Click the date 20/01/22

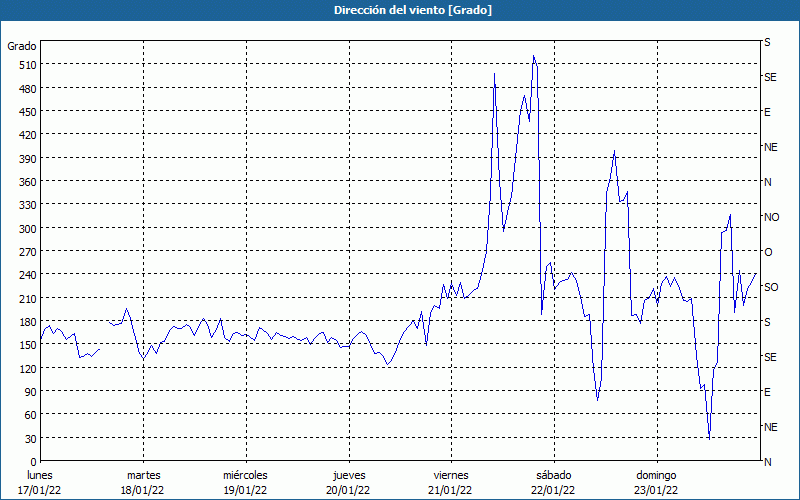348,490
